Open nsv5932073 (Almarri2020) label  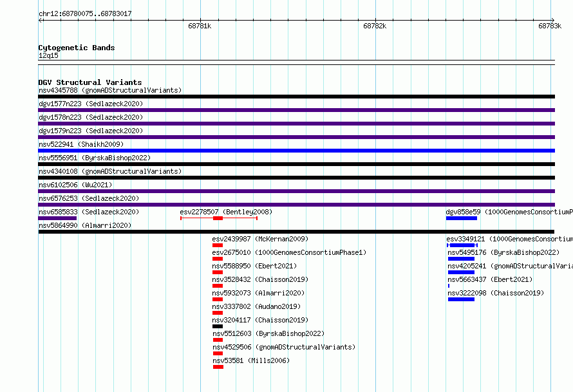click(x=258, y=293)
